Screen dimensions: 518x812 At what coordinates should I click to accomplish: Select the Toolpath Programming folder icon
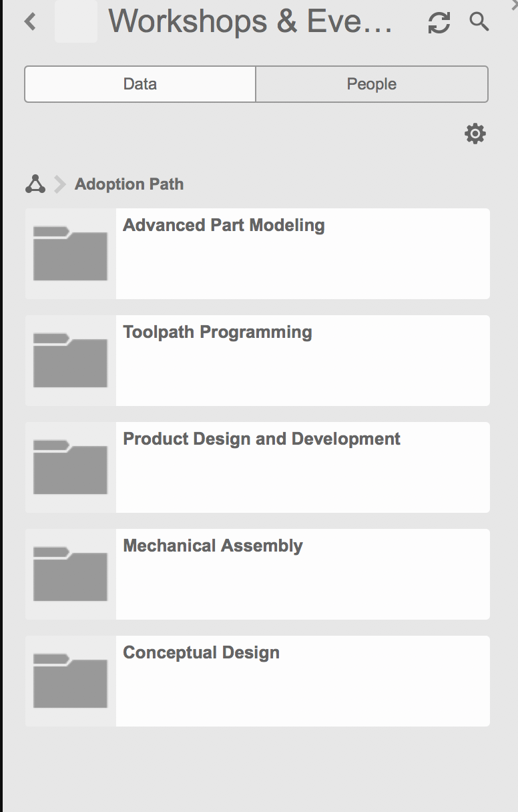click(x=69, y=360)
